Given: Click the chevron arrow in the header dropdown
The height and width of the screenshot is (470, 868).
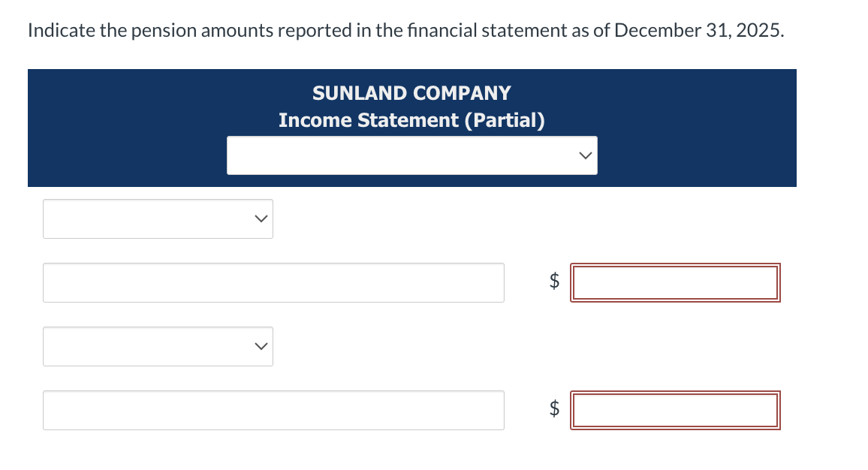Looking at the screenshot, I should pyautogui.click(x=586, y=155).
